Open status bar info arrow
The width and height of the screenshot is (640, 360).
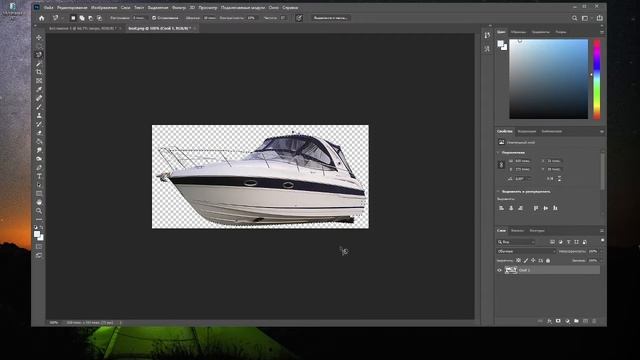click(x=120, y=322)
